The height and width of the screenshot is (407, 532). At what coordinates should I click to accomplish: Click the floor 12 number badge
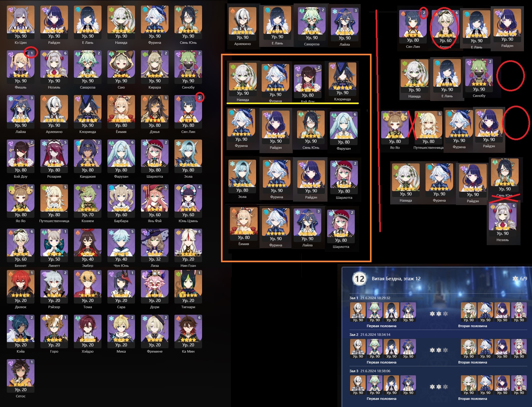point(359,279)
